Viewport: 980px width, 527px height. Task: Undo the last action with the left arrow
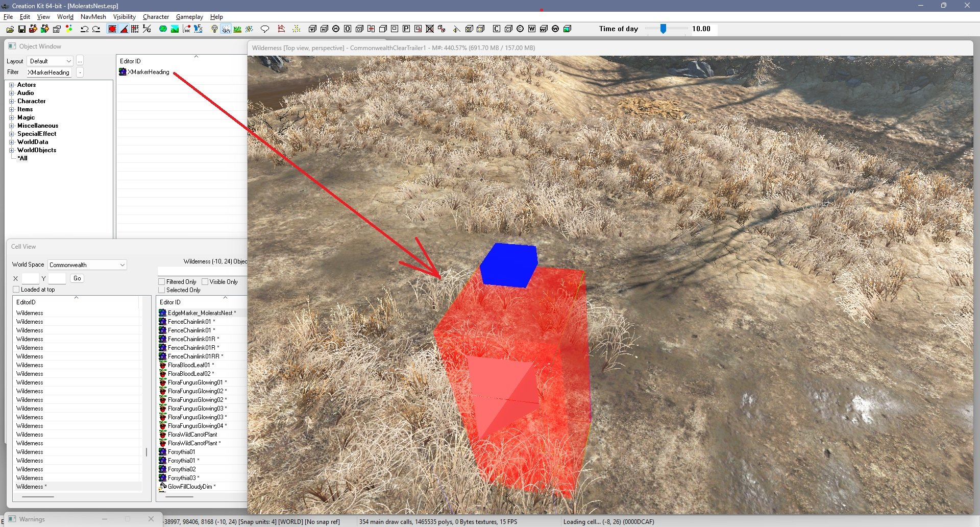[85, 29]
